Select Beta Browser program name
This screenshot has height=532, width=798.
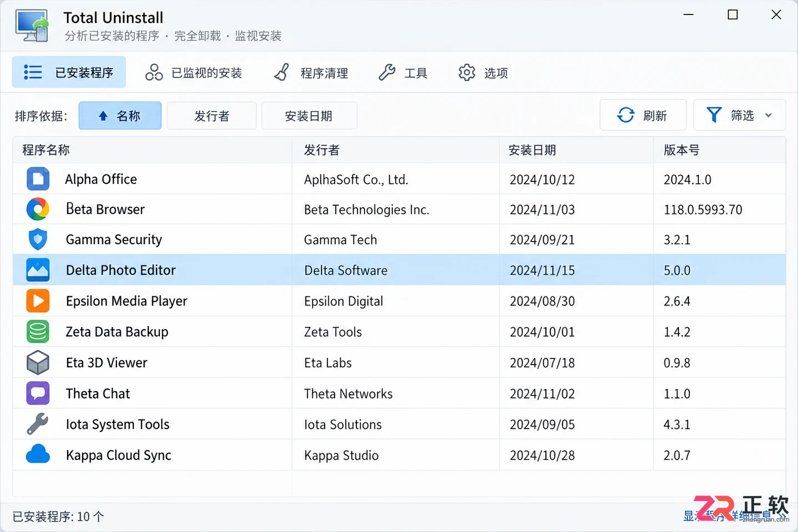[x=105, y=209]
